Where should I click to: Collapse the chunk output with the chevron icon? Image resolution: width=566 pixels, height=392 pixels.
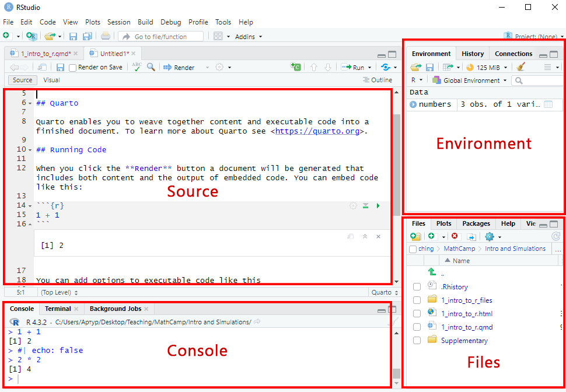pyautogui.click(x=365, y=236)
